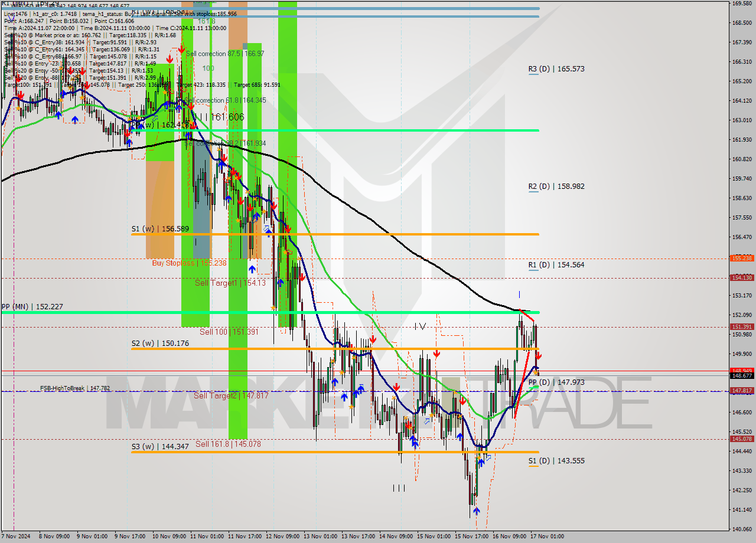Click the 169.580 price scale value

742,4
